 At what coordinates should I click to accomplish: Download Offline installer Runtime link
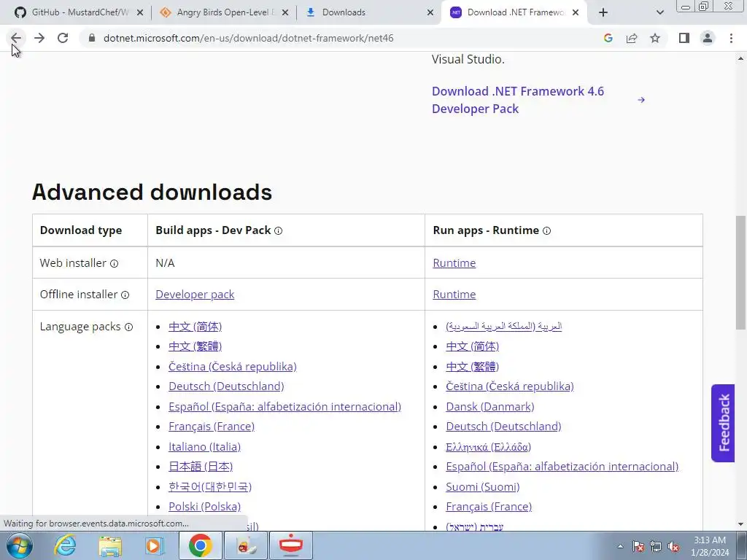click(454, 295)
